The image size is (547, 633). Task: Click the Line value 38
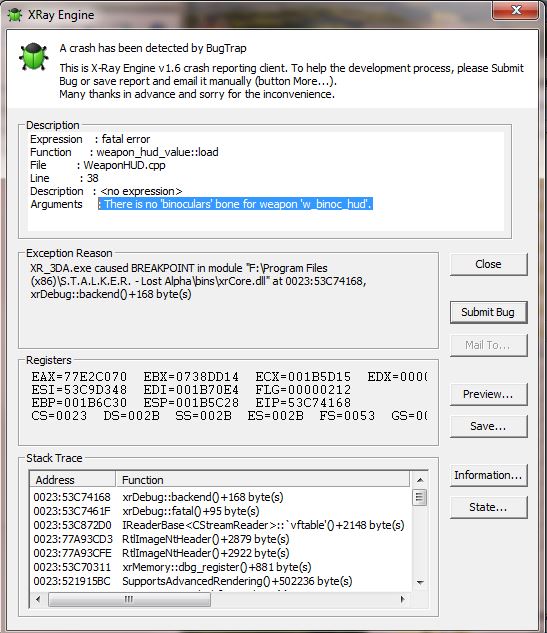92,178
